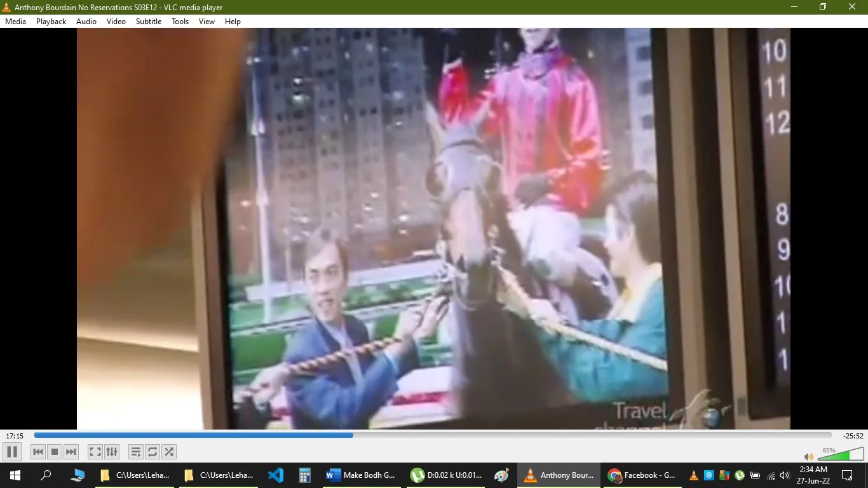Toggle the playlist view

tap(136, 452)
